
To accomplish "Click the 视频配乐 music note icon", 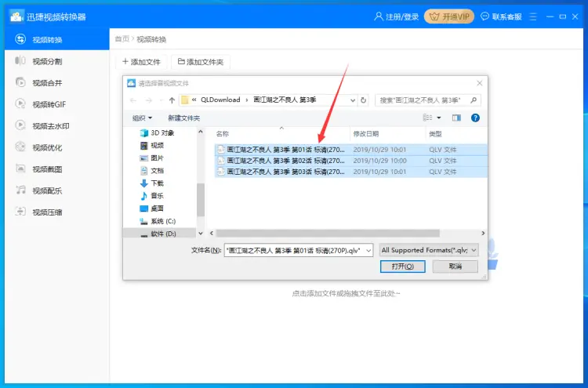I will [x=20, y=190].
